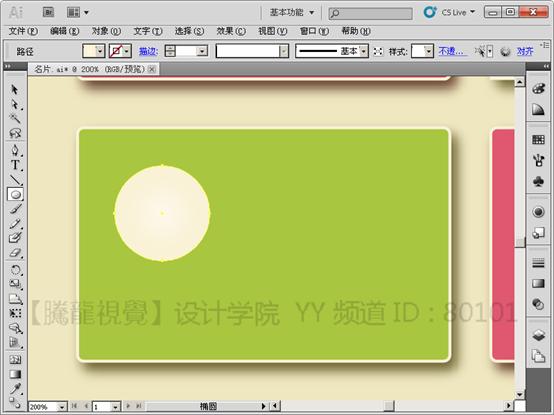Open the 基本功能 workspace switcher
The width and height of the screenshot is (554, 415).
click(x=292, y=13)
